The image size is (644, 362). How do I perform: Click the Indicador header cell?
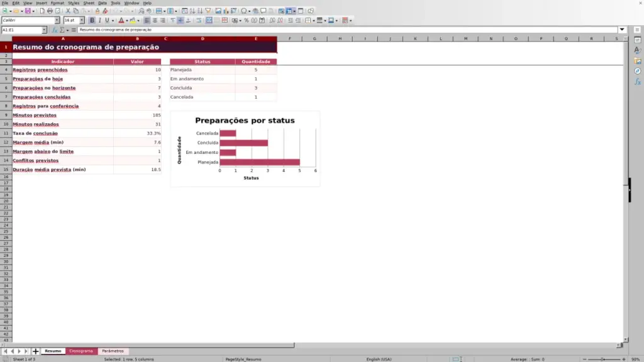(63, 62)
